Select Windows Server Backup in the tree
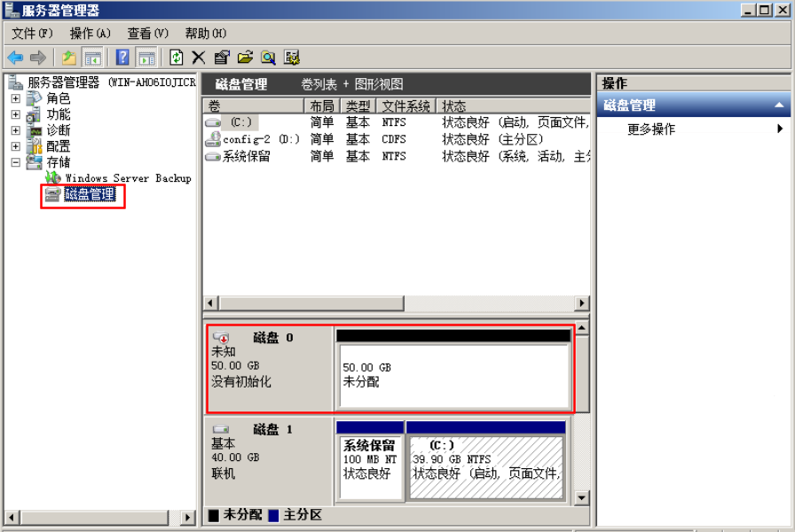The width and height of the screenshot is (795, 532). pos(128,178)
